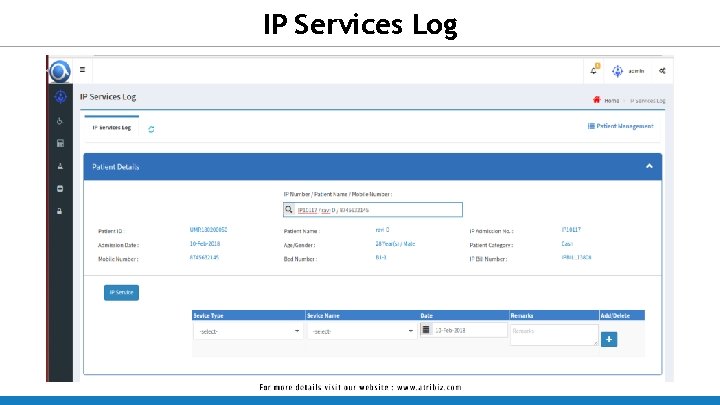Click the Bed Number value
This screenshot has height=405, width=720.
click(381, 258)
